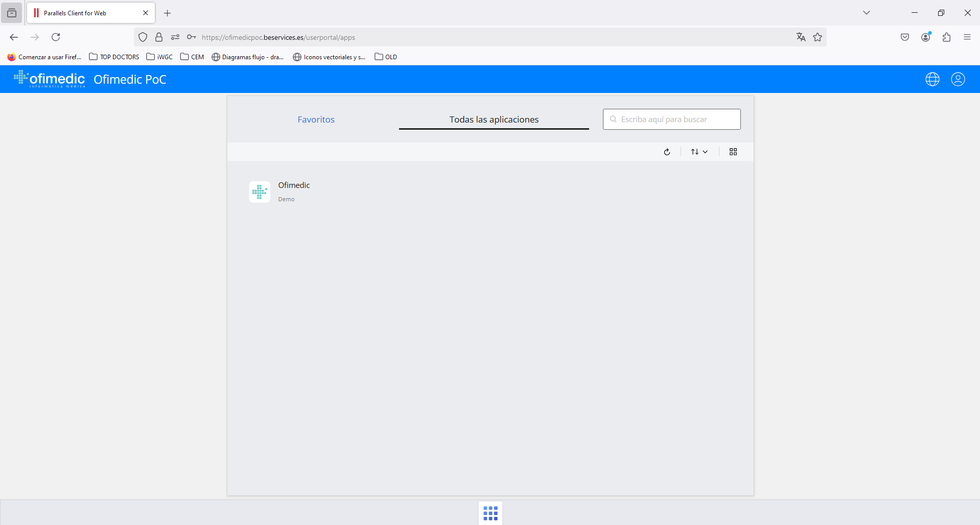Click the saved password key icon
The height and width of the screenshot is (525, 980).
192,37
